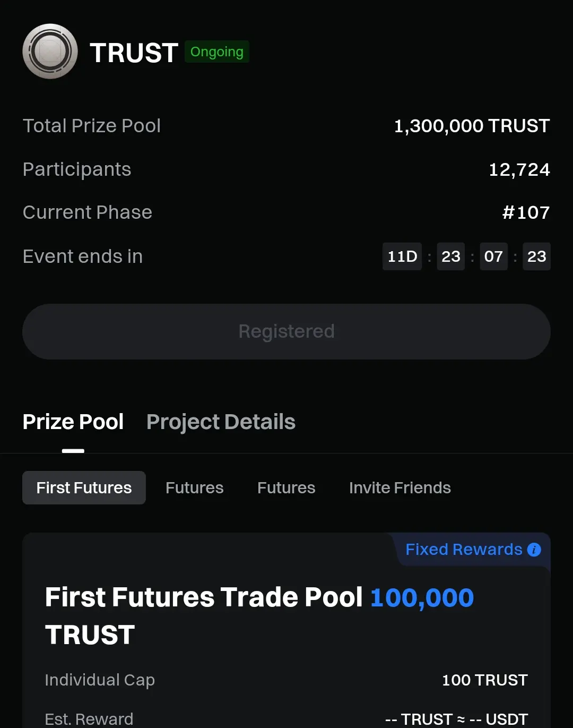Select the Futures tab right of First Futures
Screen dimensions: 573x728
(194, 488)
